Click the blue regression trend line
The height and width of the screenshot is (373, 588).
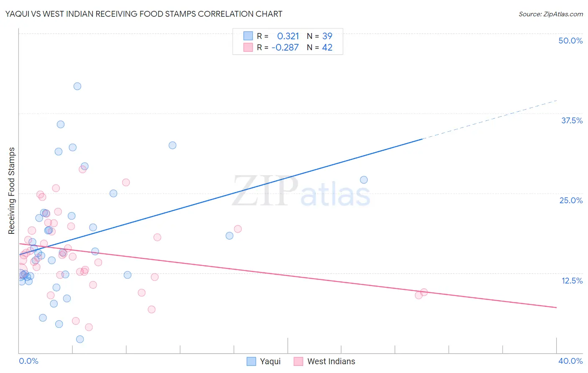pyautogui.click(x=221, y=197)
